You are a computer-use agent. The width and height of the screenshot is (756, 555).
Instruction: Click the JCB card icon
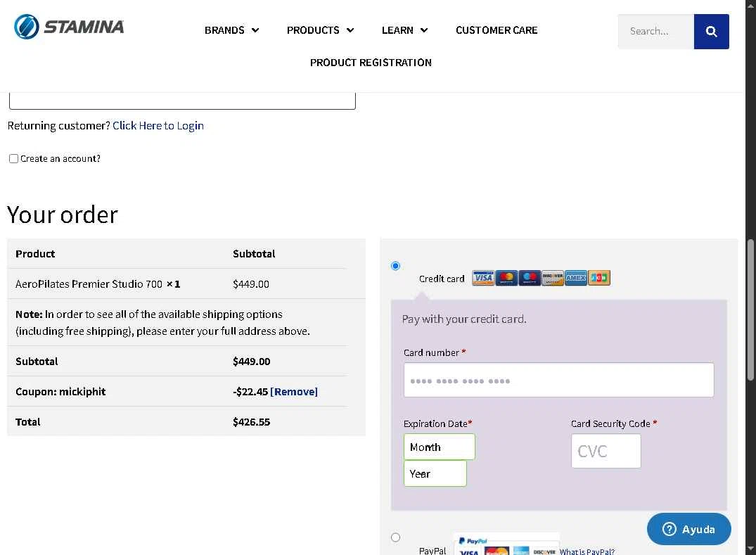click(598, 278)
